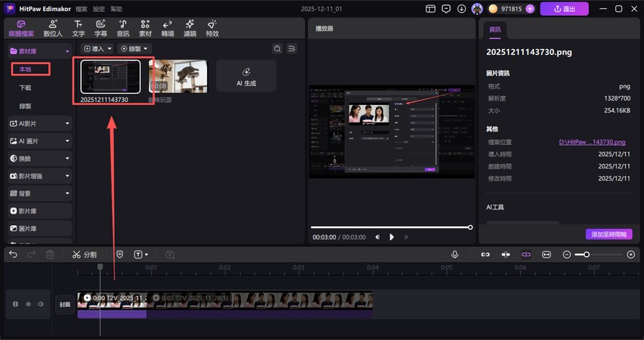Screen dimensions: 644x340
Task: Open the 錄製 record dropdown
Action: [134, 48]
